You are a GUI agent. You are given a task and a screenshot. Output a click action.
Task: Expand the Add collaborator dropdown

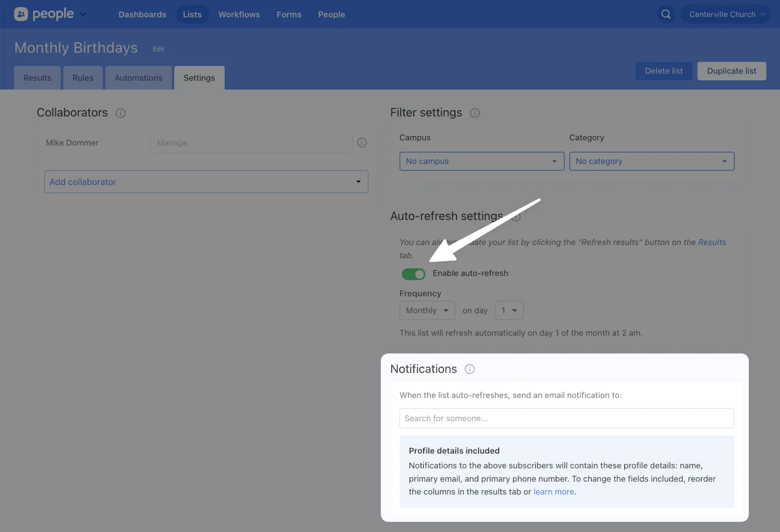tap(206, 182)
